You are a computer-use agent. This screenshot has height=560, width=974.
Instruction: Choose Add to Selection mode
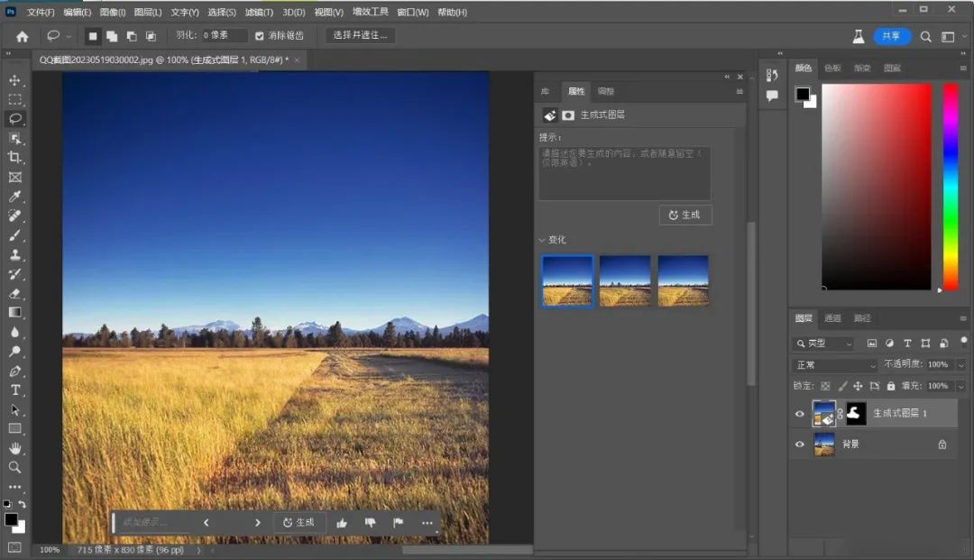point(112,36)
